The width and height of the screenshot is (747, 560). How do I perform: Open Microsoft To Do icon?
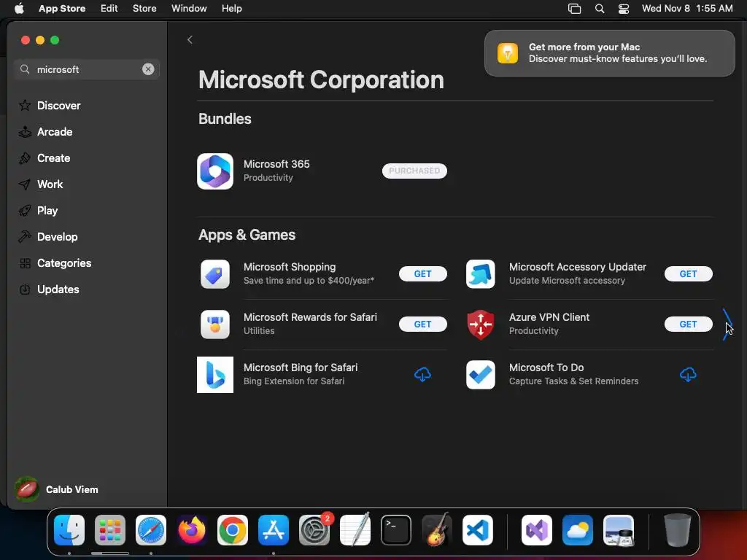(480, 375)
